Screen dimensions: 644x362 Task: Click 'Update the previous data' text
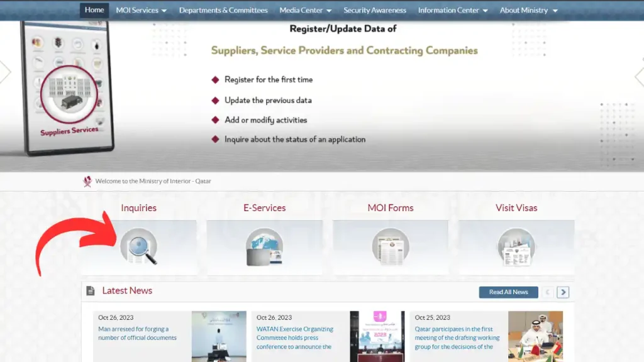click(268, 100)
